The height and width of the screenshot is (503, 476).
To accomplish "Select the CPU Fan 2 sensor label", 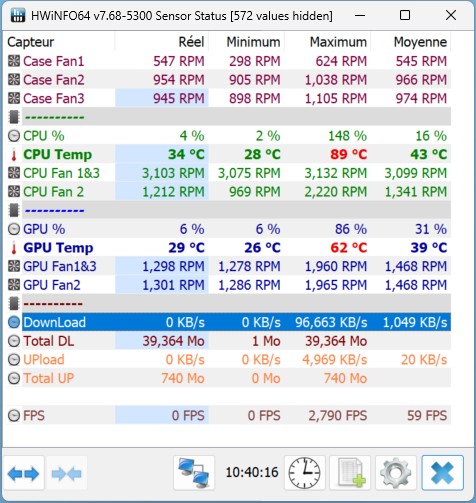I will click(x=53, y=192).
